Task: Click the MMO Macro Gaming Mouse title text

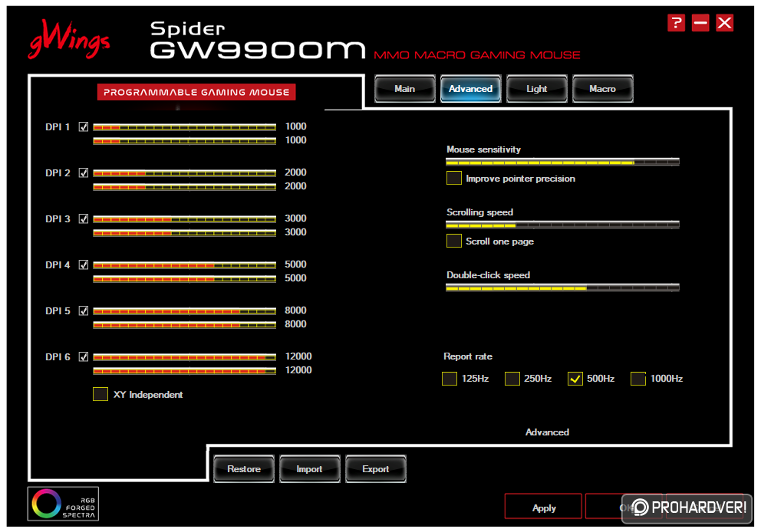Action: tap(477, 54)
